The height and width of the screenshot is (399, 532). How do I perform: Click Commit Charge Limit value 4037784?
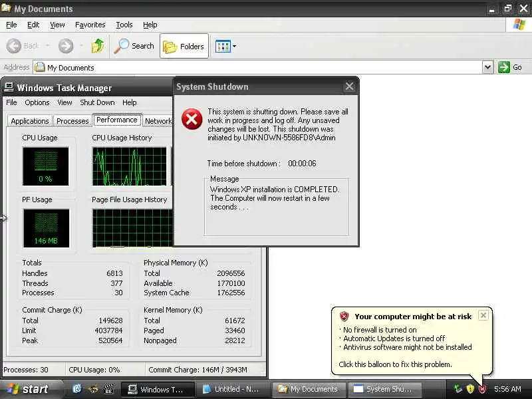tap(108, 331)
